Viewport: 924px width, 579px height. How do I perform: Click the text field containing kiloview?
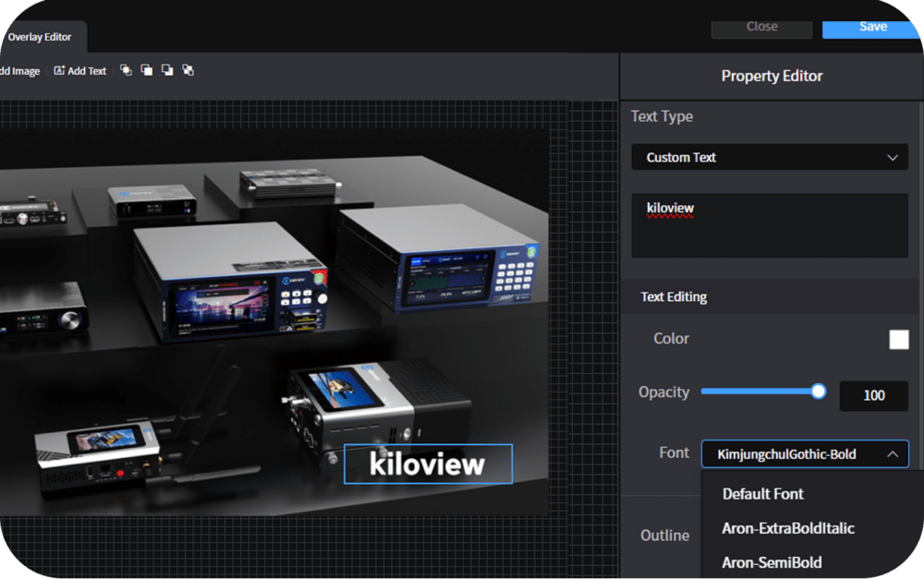point(769,224)
